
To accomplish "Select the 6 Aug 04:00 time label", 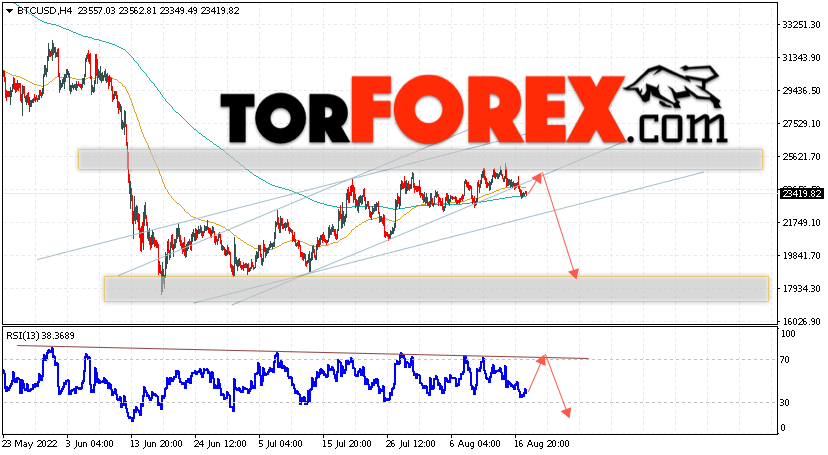I will 474,444.
